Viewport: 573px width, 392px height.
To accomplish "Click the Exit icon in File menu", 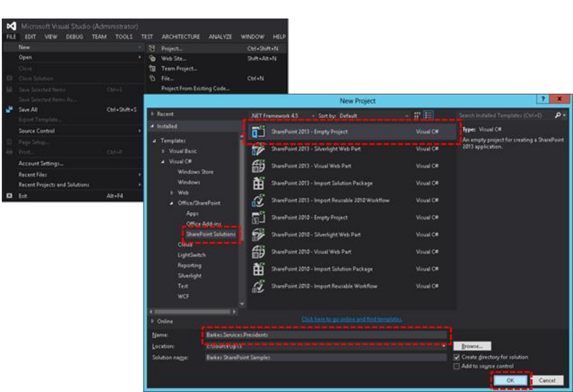I will (x=10, y=196).
